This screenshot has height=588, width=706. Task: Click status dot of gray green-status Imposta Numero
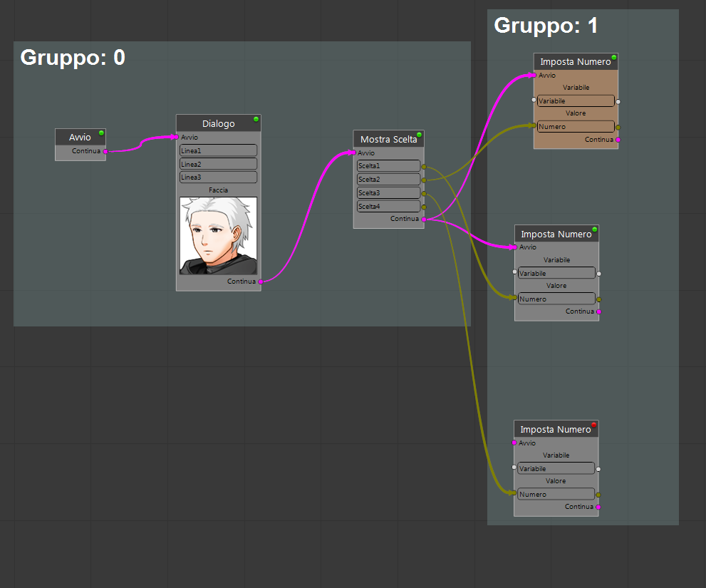(x=594, y=229)
